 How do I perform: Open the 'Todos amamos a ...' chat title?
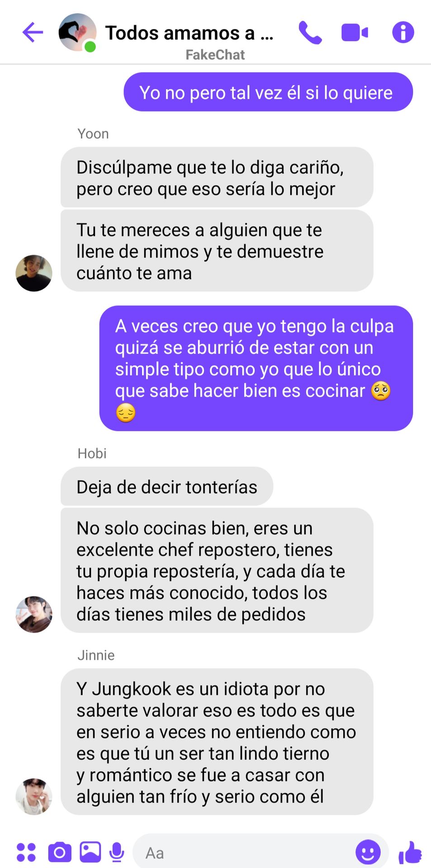[189, 33]
